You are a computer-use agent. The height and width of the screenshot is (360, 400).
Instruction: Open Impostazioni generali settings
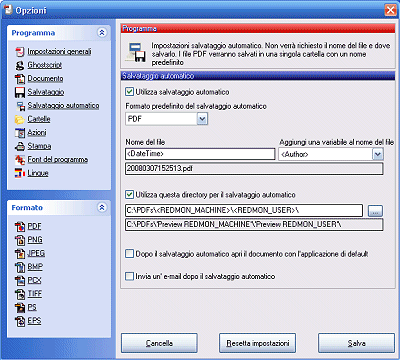pos(59,52)
